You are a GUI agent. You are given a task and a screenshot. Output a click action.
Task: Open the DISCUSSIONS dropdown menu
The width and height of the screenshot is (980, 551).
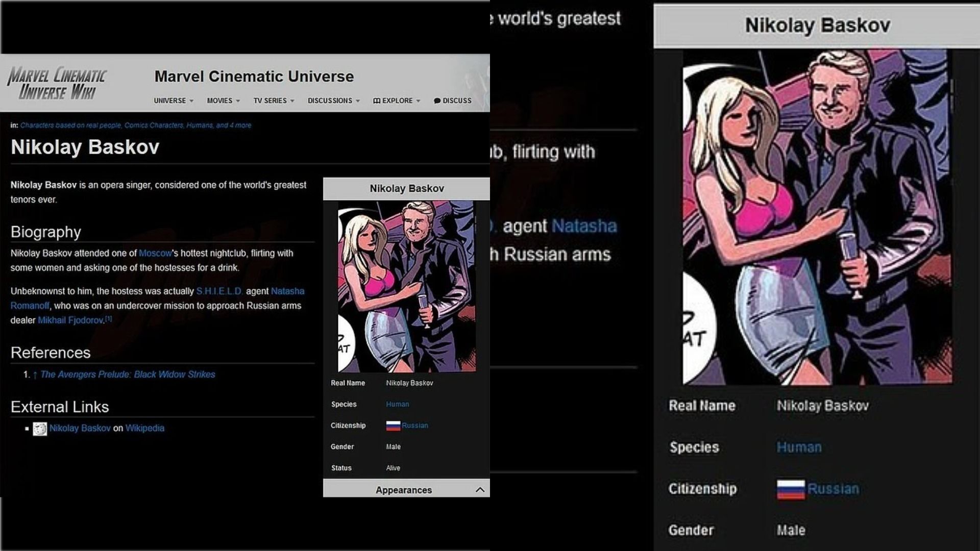tap(333, 101)
